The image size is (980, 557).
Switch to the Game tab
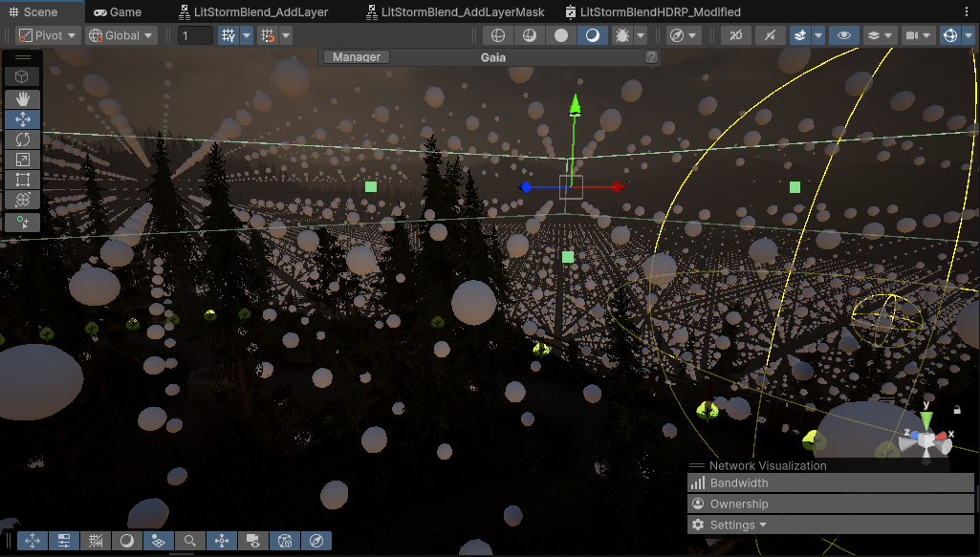coord(118,12)
